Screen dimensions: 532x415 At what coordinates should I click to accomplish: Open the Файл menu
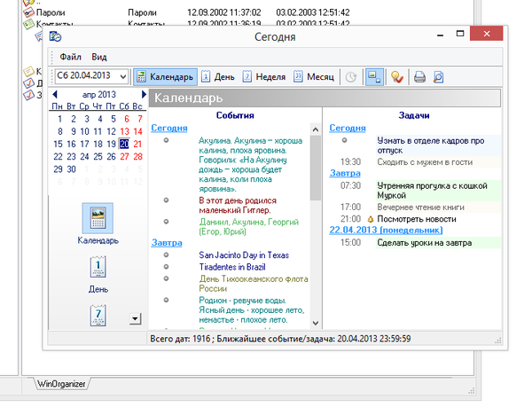tap(70, 57)
